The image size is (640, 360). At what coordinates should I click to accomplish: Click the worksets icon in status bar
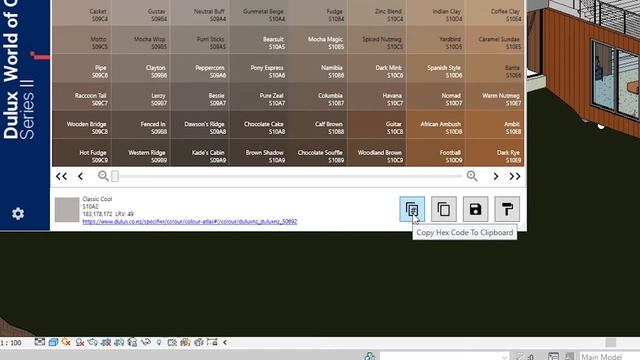[x=370, y=356]
